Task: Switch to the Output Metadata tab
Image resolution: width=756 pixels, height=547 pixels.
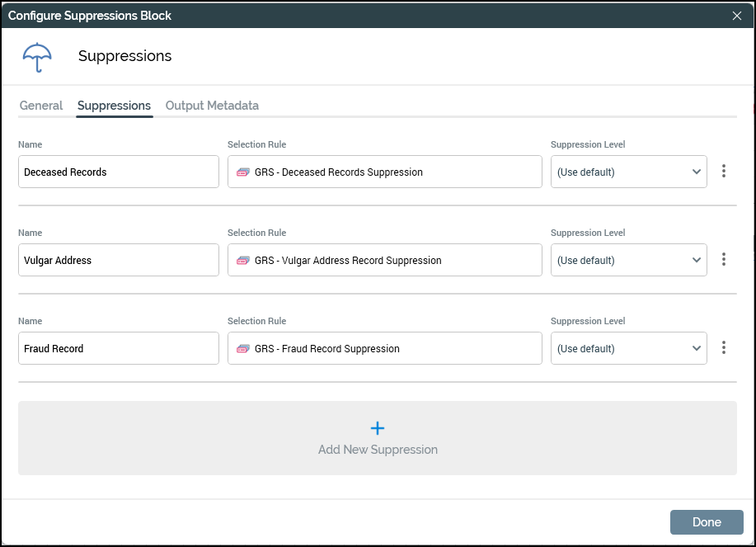Action: click(x=212, y=106)
